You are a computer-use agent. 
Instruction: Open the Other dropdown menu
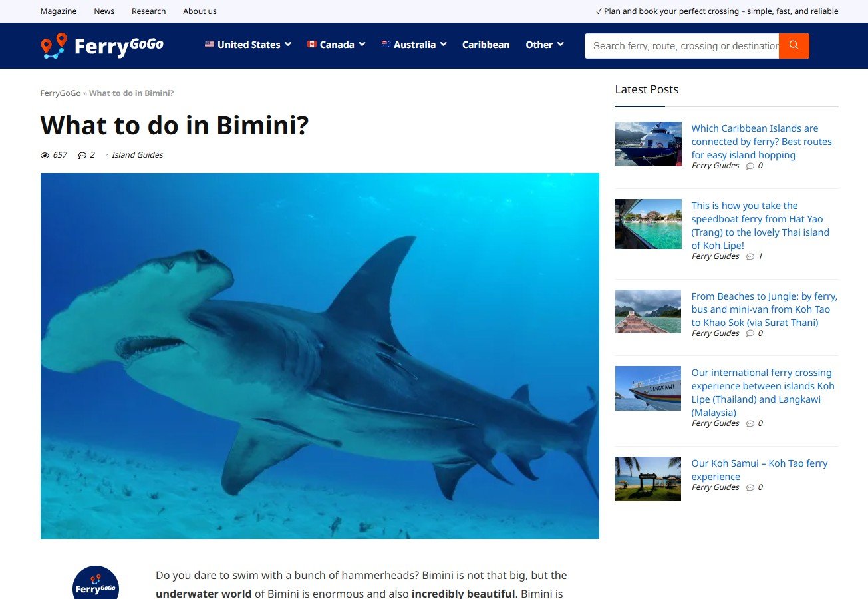click(x=545, y=45)
